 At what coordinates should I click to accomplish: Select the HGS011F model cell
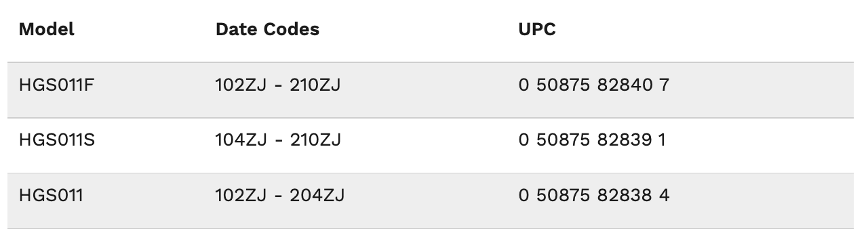tap(52, 85)
